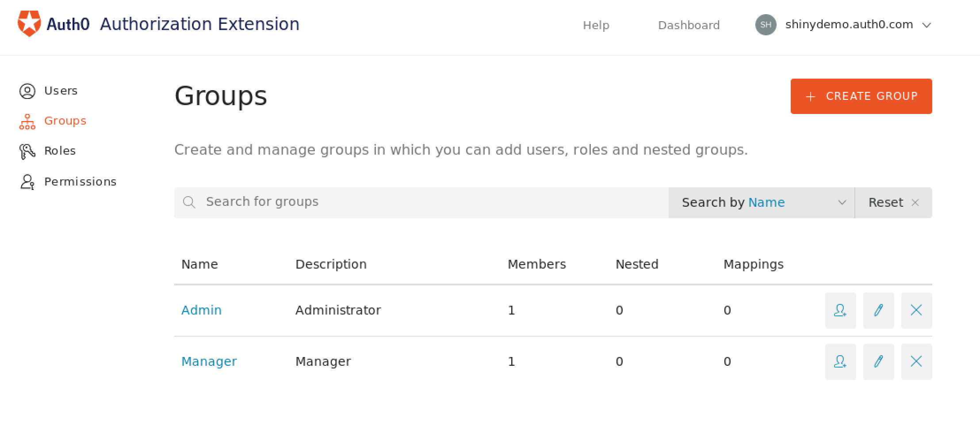Image resolution: width=980 pixels, height=425 pixels.
Task: Open the Search by Name dropdown
Action: pos(762,203)
